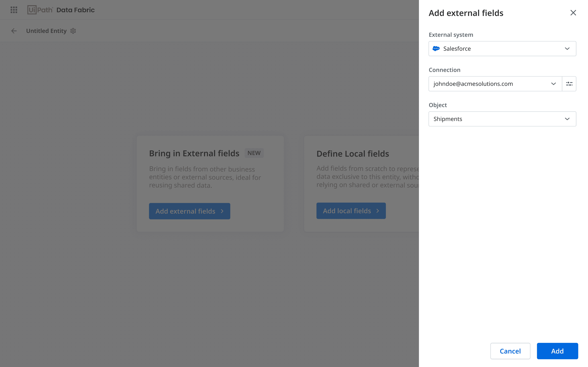The width and height of the screenshot is (588, 367).
Task: Close the Add external fields panel
Action: pyautogui.click(x=573, y=13)
